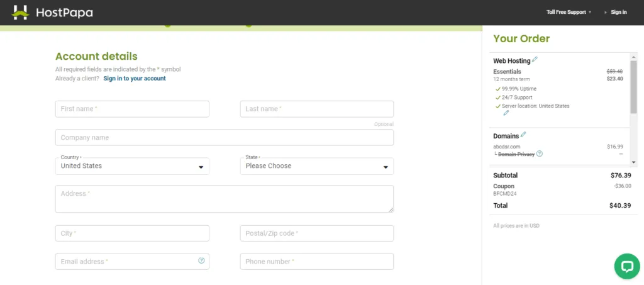The height and width of the screenshot is (285, 644).
Task: Click the Address text area
Action: [224, 199]
